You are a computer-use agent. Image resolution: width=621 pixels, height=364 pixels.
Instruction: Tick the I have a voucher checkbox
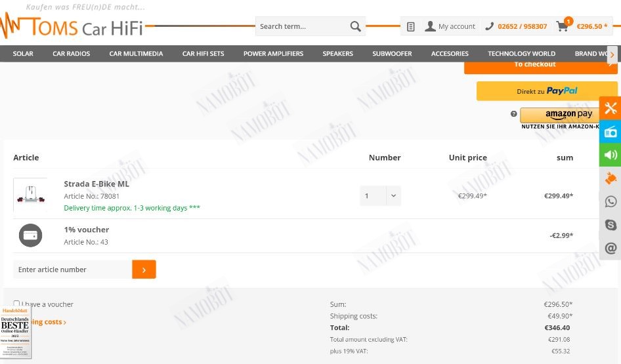tap(16, 304)
